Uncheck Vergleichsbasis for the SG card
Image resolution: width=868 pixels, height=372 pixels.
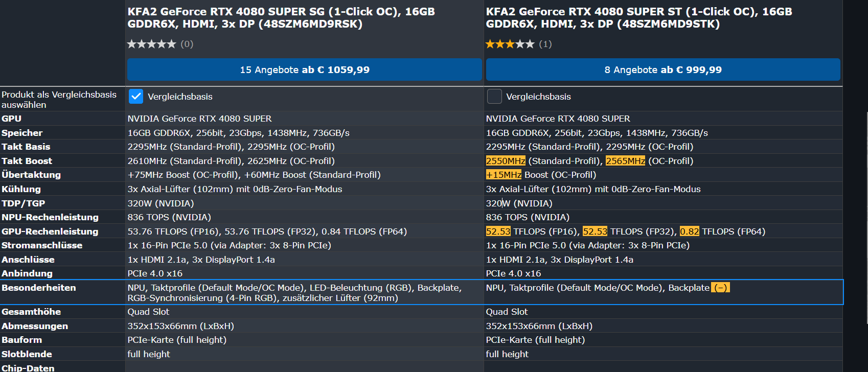click(136, 97)
